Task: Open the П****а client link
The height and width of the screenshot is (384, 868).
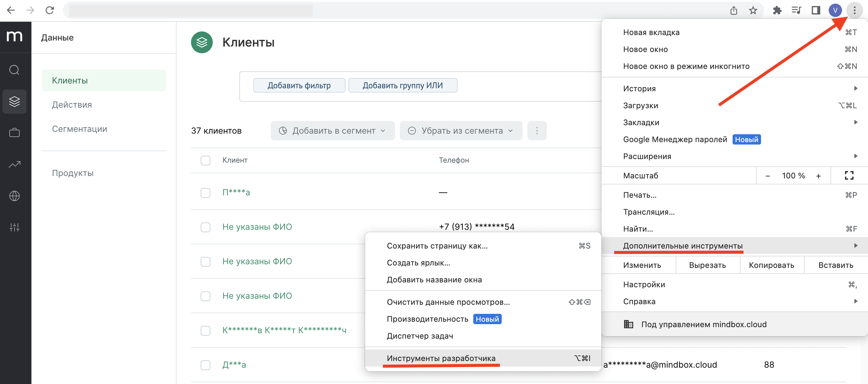Action: pos(236,193)
